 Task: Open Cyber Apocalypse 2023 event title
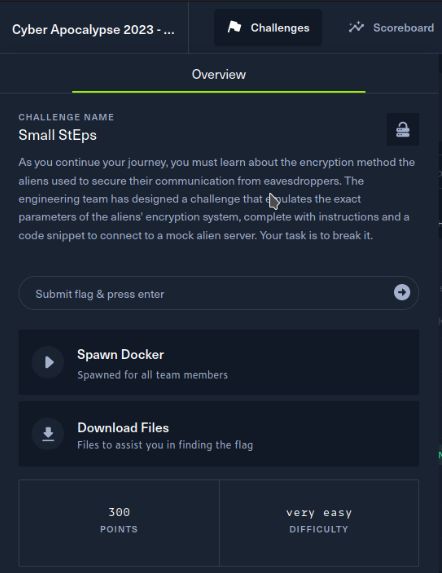point(94,30)
